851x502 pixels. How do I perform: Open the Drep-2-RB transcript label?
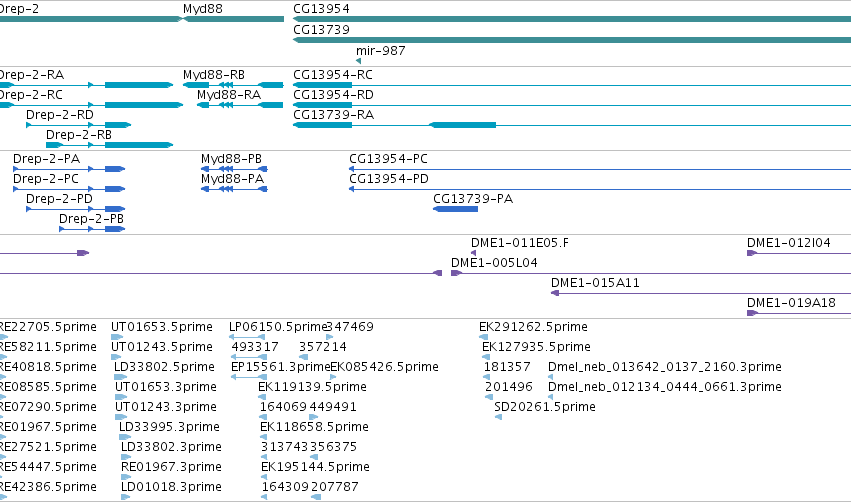[79, 135]
